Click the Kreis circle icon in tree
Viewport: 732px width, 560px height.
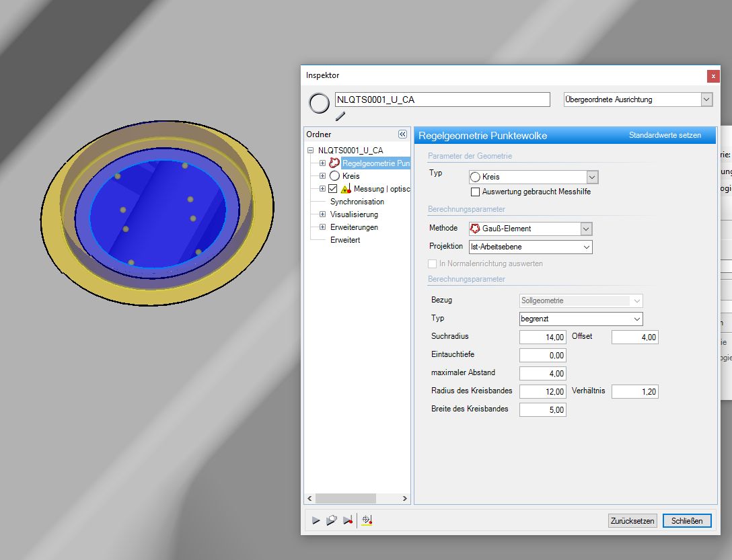pos(335,176)
